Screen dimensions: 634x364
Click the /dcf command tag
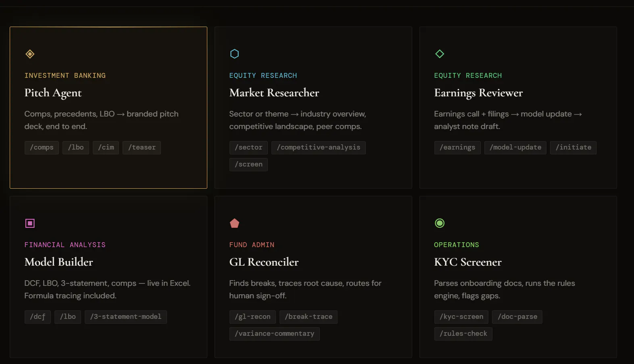click(x=38, y=317)
